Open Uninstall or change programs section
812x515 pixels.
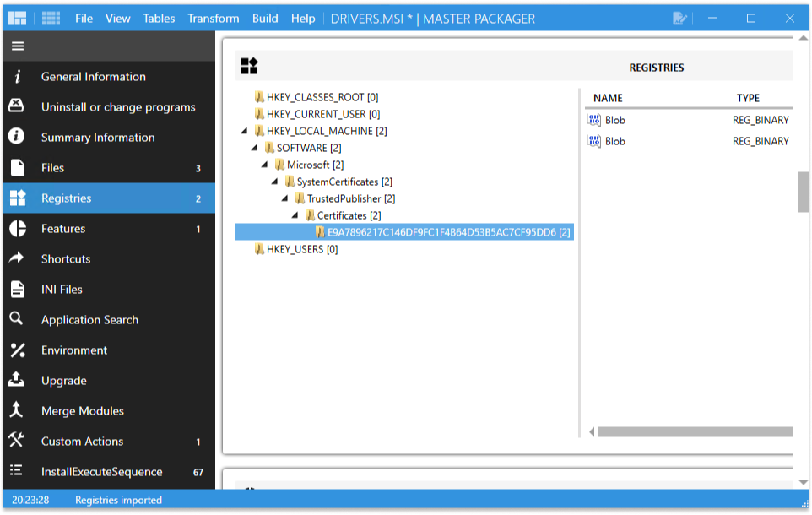tap(109, 106)
